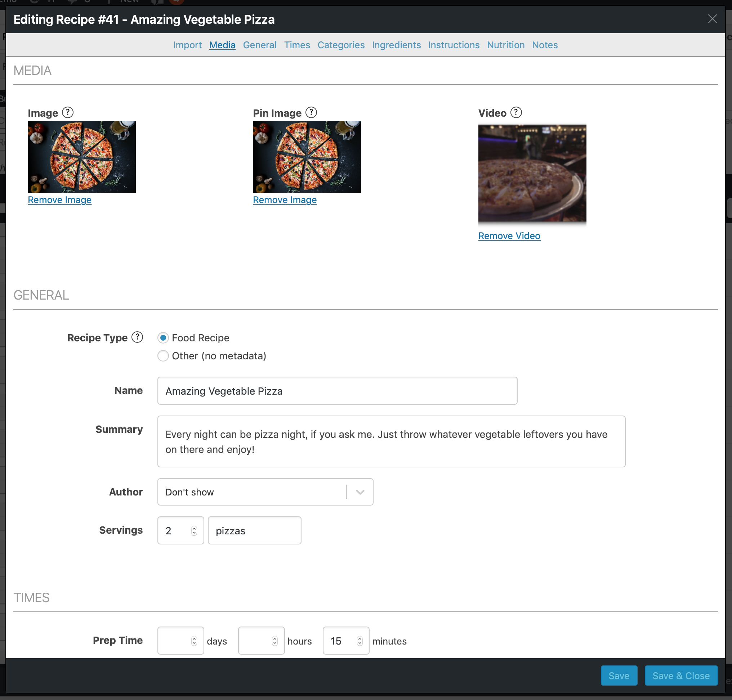732x700 pixels.
Task: Click the Prep Time days input field
Action: click(180, 641)
